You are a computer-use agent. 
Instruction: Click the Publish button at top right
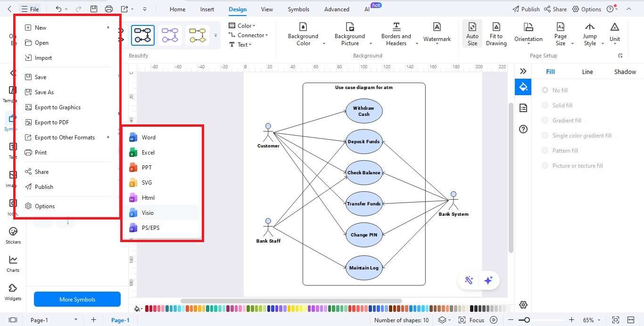click(526, 9)
